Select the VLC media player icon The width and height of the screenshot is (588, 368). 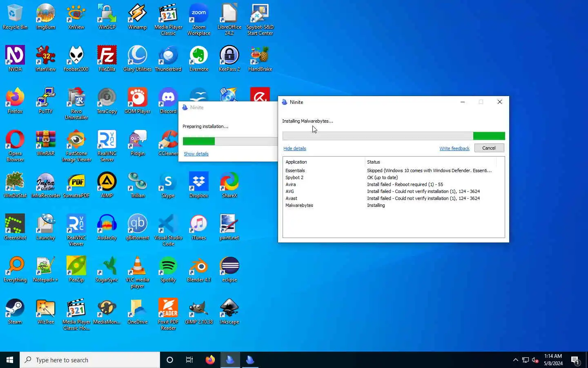click(137, 272)
